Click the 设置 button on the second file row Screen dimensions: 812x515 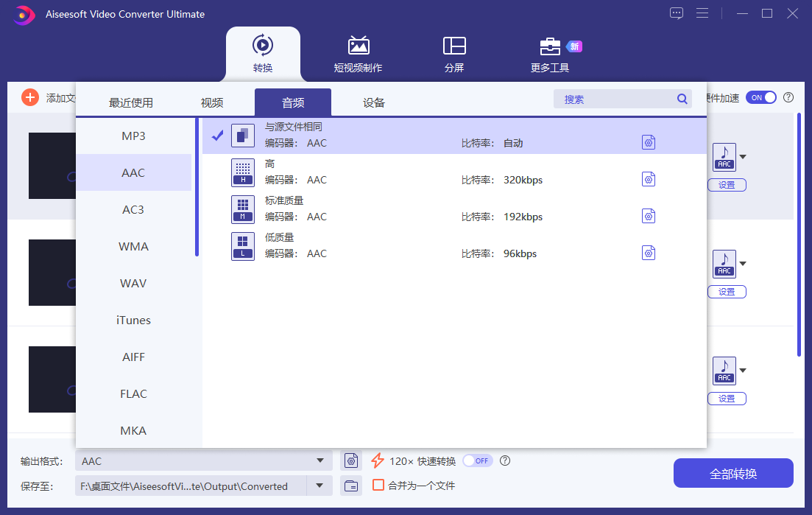coord(727,291)
